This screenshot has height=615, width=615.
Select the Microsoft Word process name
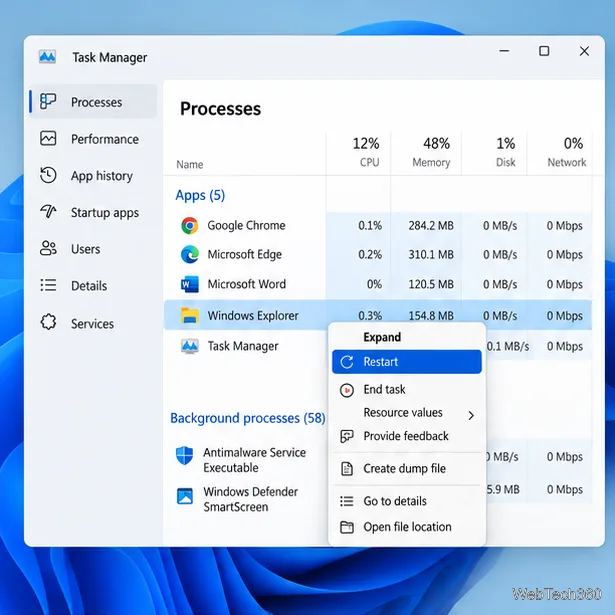coord(246,284)
